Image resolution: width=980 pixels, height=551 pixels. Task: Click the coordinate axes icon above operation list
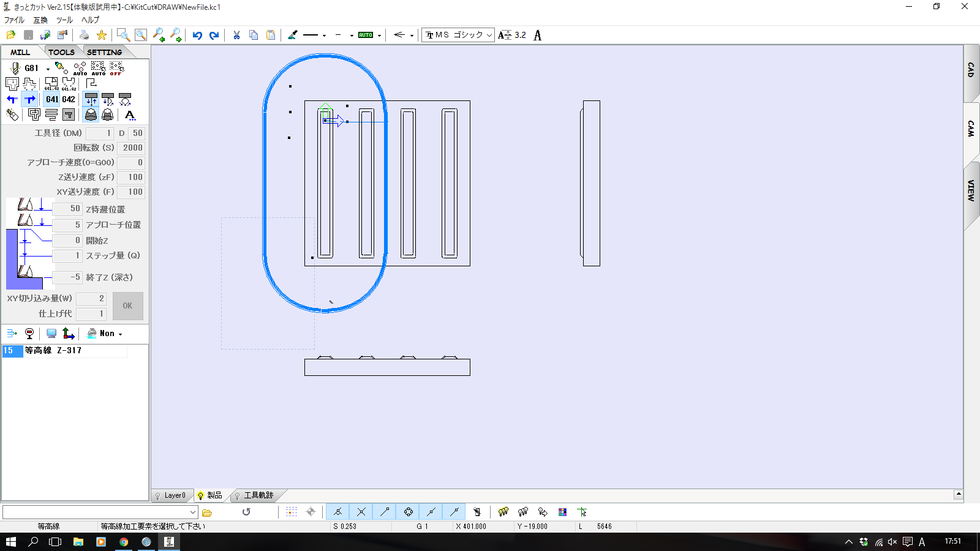(69, 334)
